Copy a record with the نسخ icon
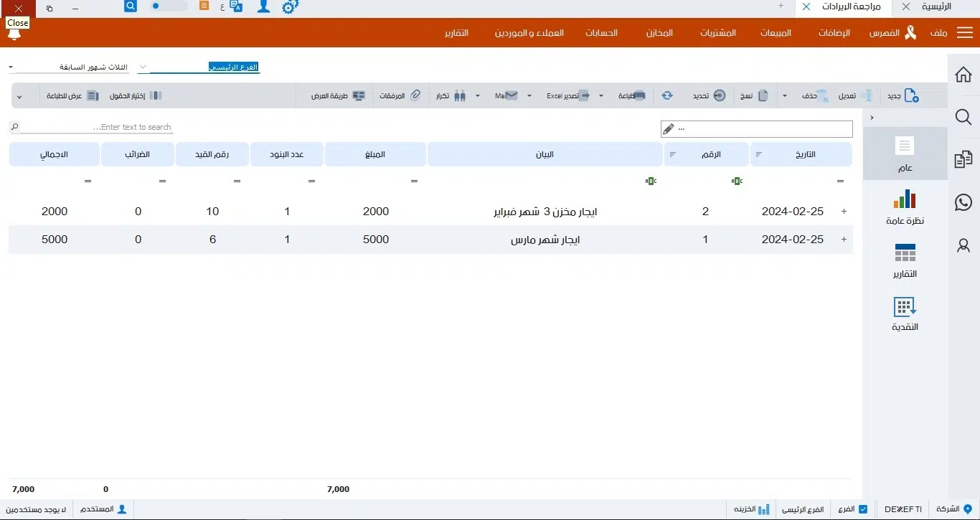 coord(755,95)
